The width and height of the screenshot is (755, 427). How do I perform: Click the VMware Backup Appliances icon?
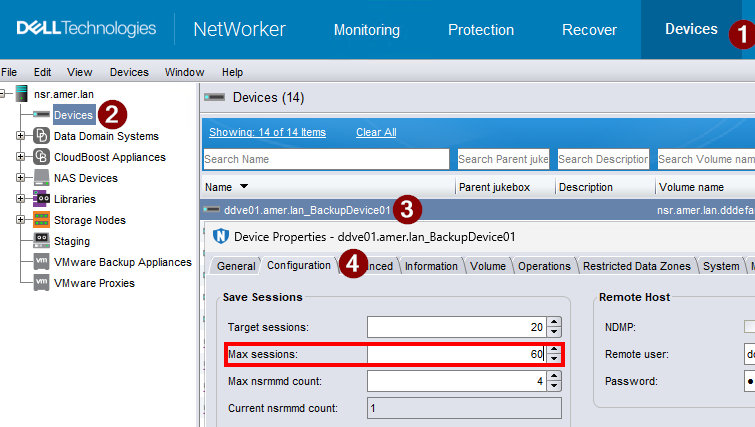[41, 261]
